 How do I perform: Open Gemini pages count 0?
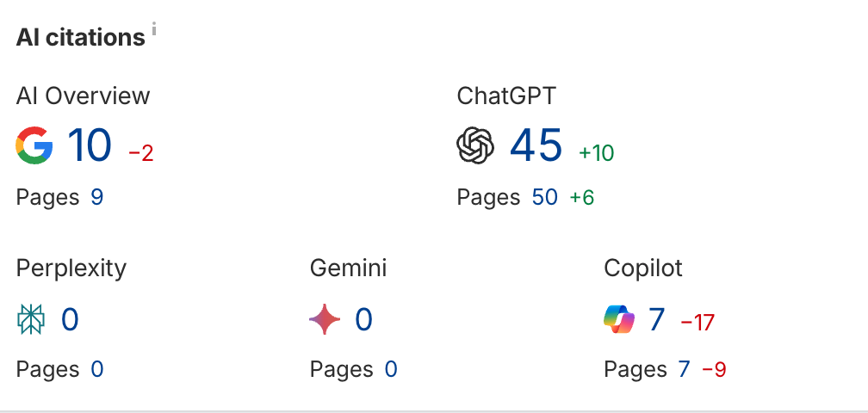[391, 370]
